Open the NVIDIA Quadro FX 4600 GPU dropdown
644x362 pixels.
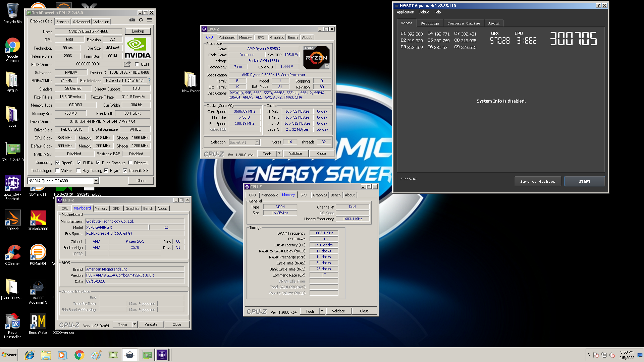click(x=96, y=181)
